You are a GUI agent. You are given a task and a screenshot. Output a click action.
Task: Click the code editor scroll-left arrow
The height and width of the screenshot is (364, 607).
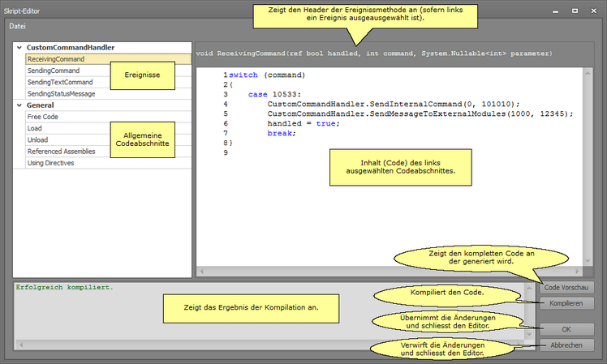point(201,271)
